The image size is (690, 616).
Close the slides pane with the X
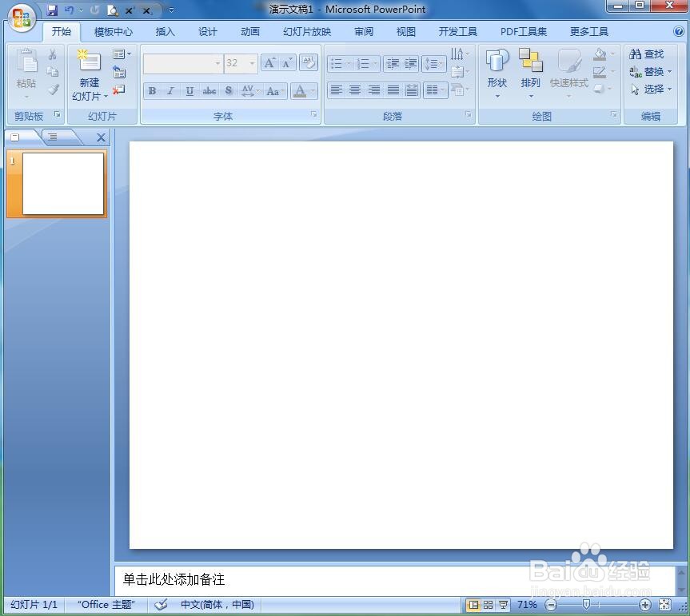click(101, 137)
